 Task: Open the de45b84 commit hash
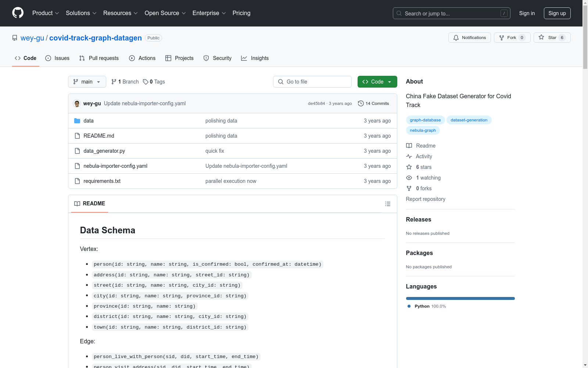316,103
